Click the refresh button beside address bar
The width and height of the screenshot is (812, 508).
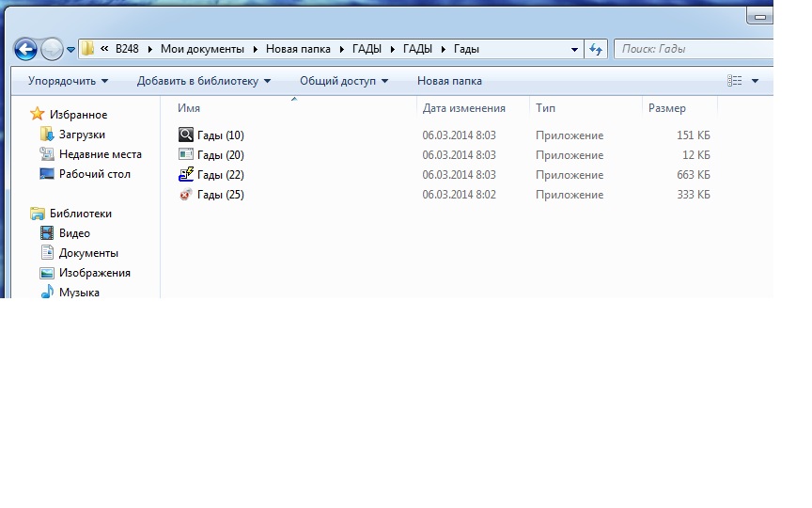point(595,49)
